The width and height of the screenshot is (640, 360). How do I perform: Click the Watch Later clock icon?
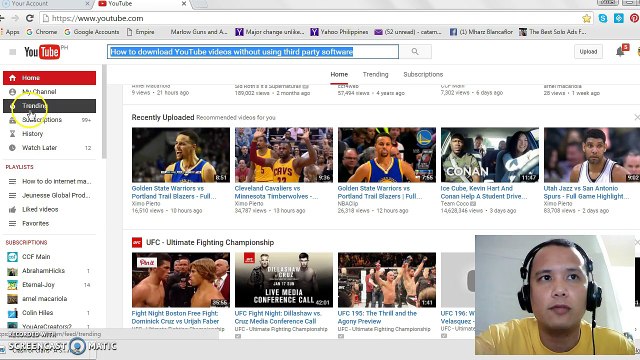point(12,148)
